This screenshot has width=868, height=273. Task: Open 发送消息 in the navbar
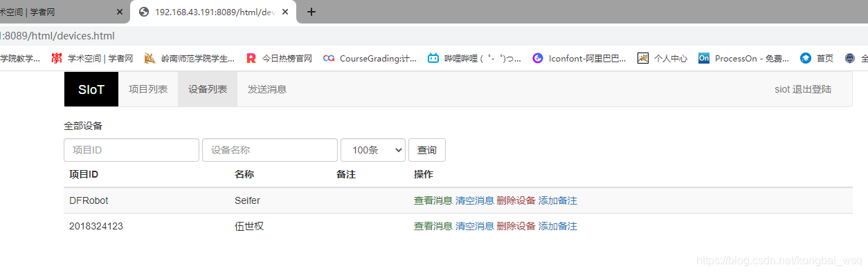click(267, 89)
